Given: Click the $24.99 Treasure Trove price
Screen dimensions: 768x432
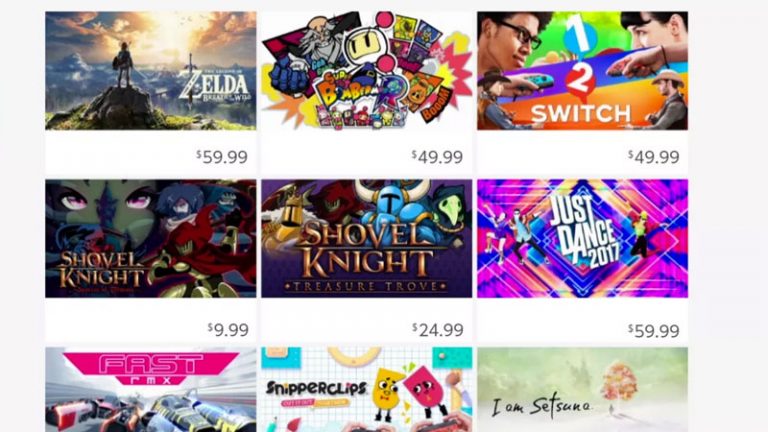Looking at the screenshot, I should point(438,330).
